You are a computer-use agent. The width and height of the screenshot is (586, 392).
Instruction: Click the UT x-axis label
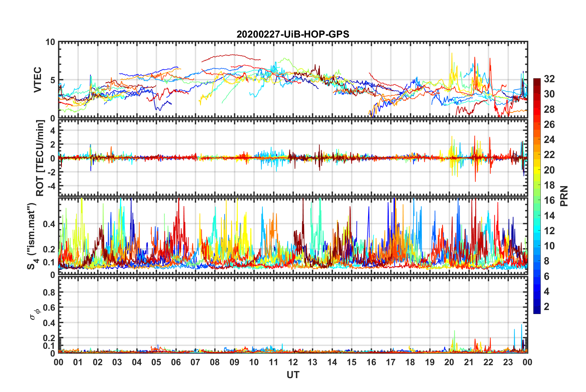pos(293,375)
